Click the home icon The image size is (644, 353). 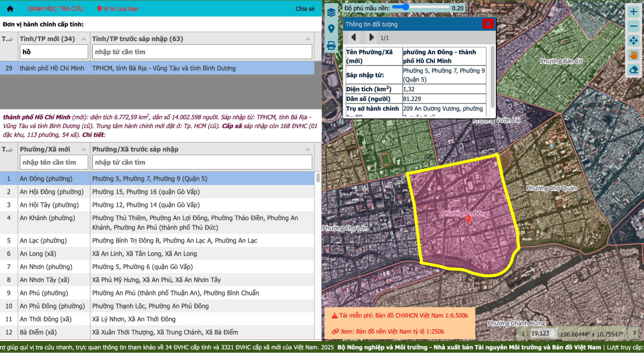10,9
